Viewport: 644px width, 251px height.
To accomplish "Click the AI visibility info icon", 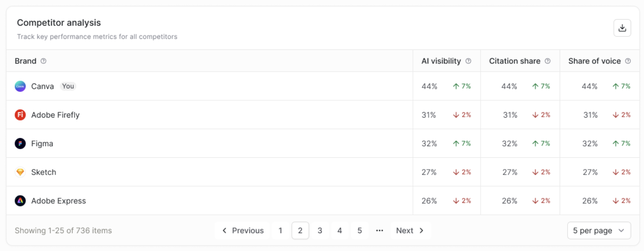I will tap(468, 61).
